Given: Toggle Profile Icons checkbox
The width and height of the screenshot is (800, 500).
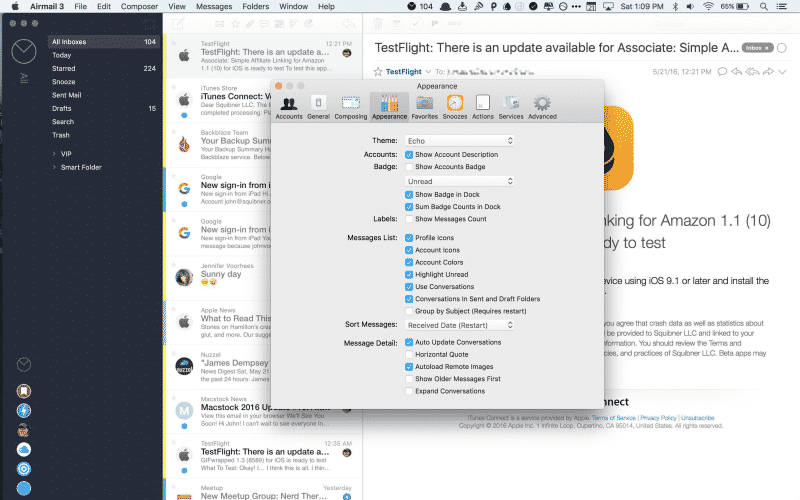Looking at the screenshot, I should [409, 238].
